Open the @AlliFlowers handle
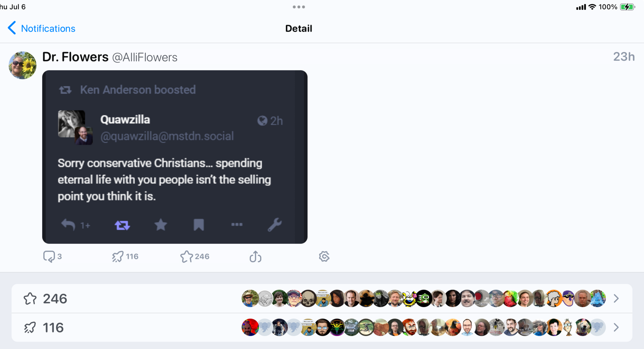This screenshot has width=644, height=349. [145, 58]
